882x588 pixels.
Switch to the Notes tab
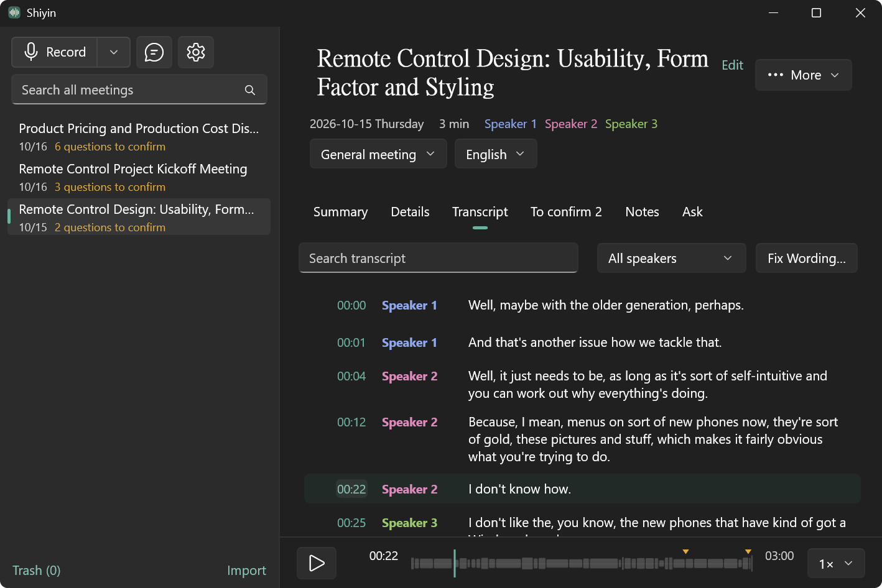tap(642, 212)
